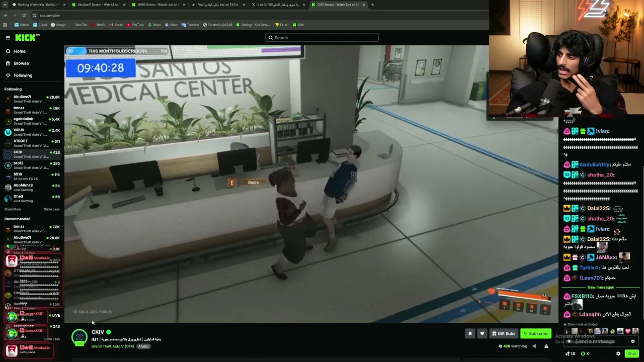The height and width of the screenshot is (362, 644).
Task: Open the Maps bookmark
Action: (154, 25)
